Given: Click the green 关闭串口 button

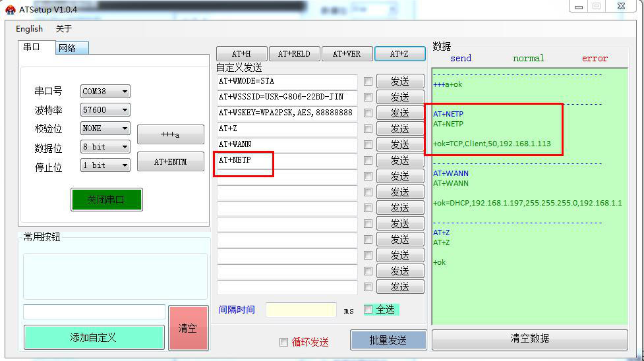Looking at the screenshot, I should (x=106, y=200).
